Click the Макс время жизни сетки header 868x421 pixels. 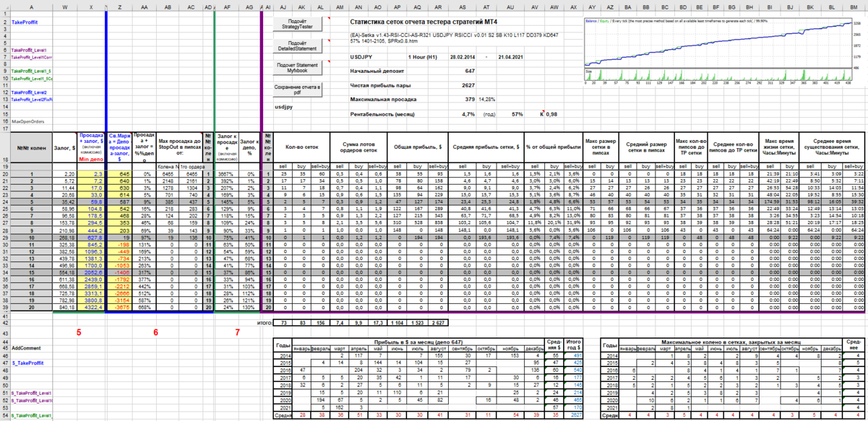[x=779, y=148]
